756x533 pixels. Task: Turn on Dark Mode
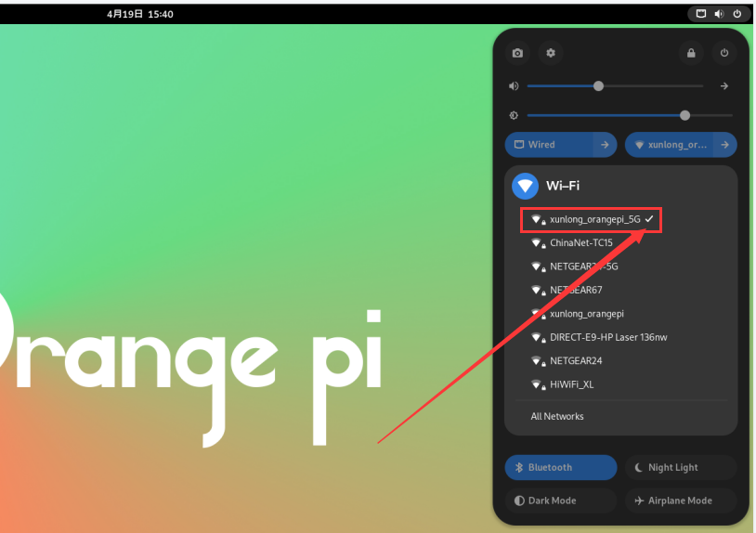tap(561, 500)
